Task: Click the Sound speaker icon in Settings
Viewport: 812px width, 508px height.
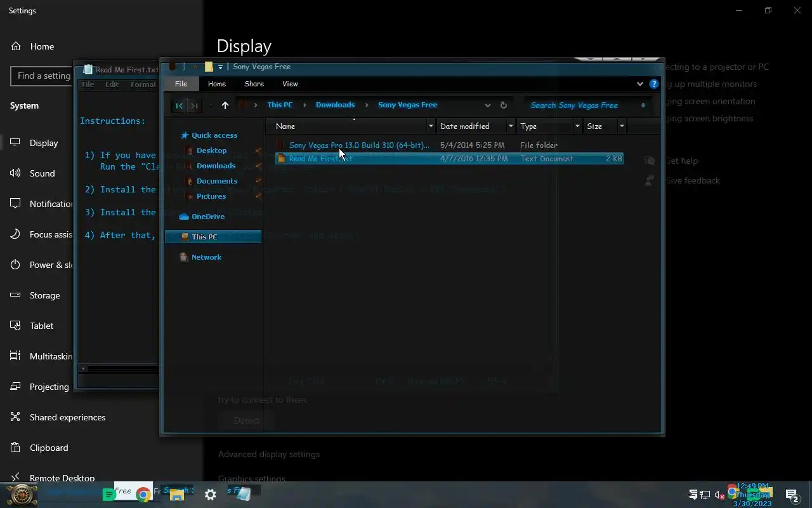Action: 15,173
